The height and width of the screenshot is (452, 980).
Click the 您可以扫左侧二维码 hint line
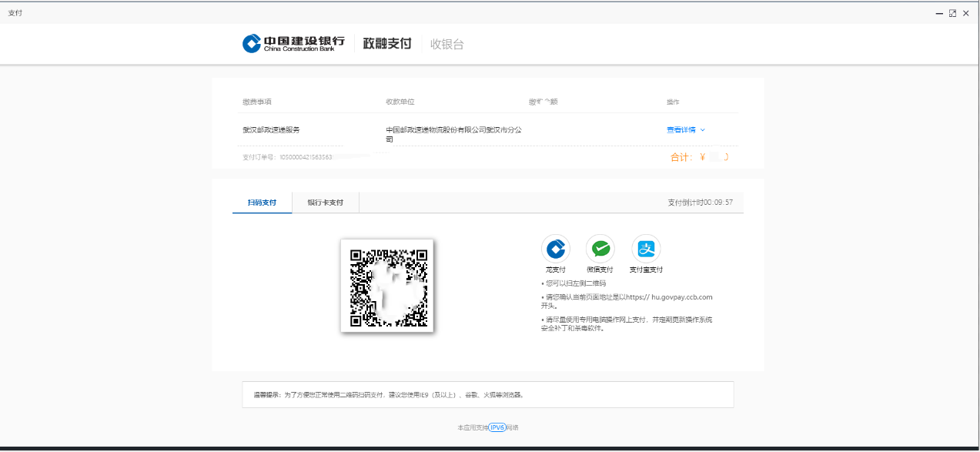click(574, 283)
